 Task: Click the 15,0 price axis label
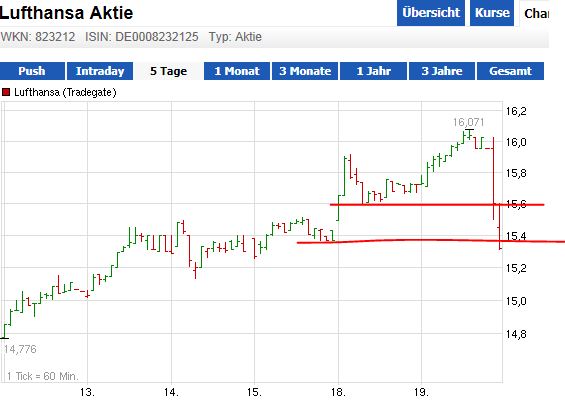click(516, 301)
